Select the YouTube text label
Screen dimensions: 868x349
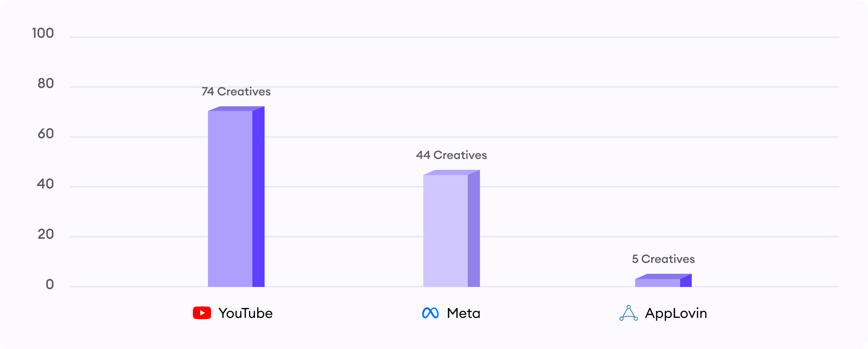[246, 313]
